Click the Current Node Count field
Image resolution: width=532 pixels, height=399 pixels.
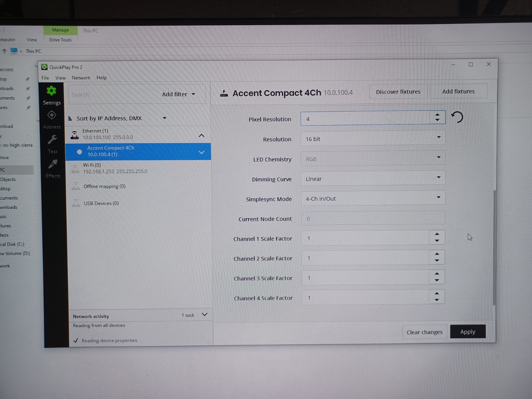point(373,218)
